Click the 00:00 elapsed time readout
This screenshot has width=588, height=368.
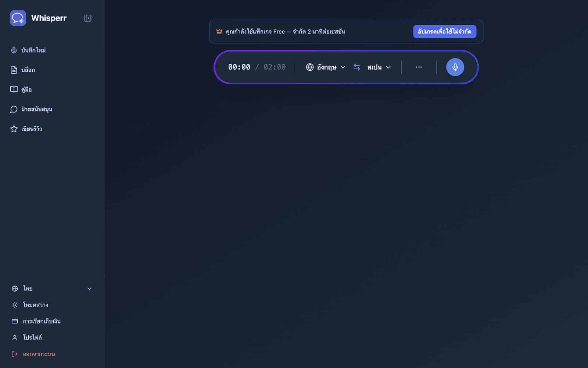click(x=239, y=67)
